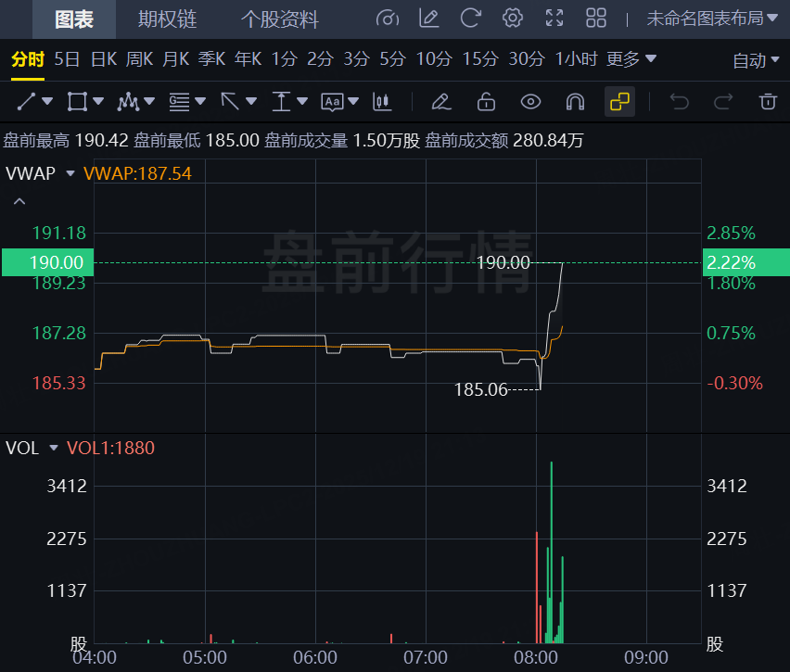
Task: Select the 10分 timeframe
Action: click(433, 59)
